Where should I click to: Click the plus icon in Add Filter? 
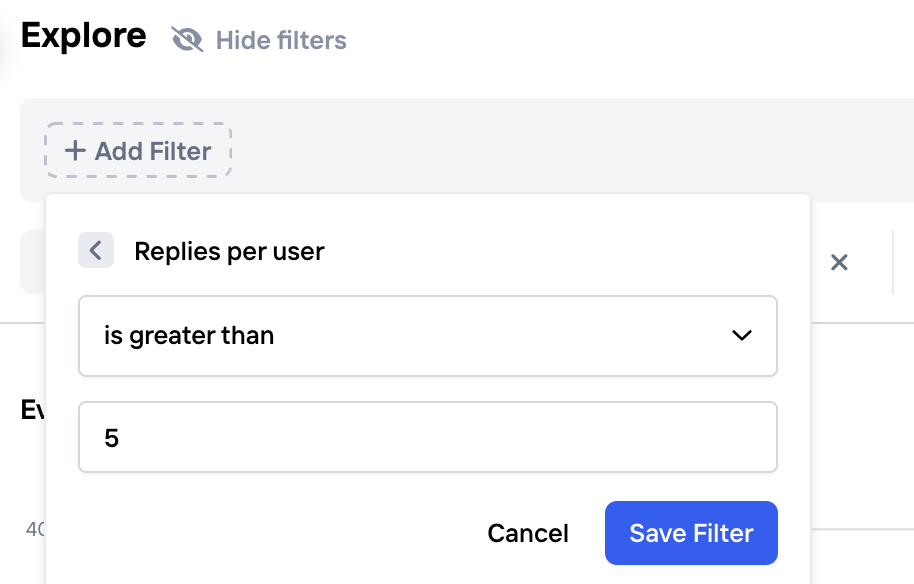(x=75, y=151)
